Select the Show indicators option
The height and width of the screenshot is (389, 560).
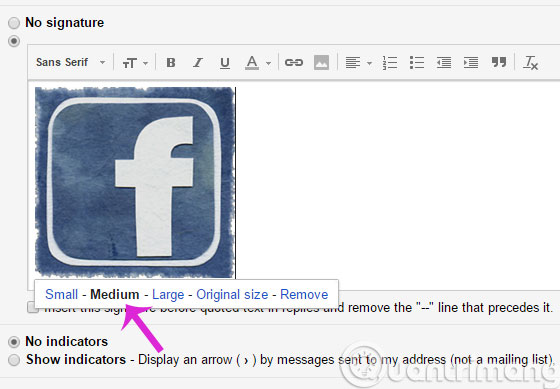click(x=14, y=360)
